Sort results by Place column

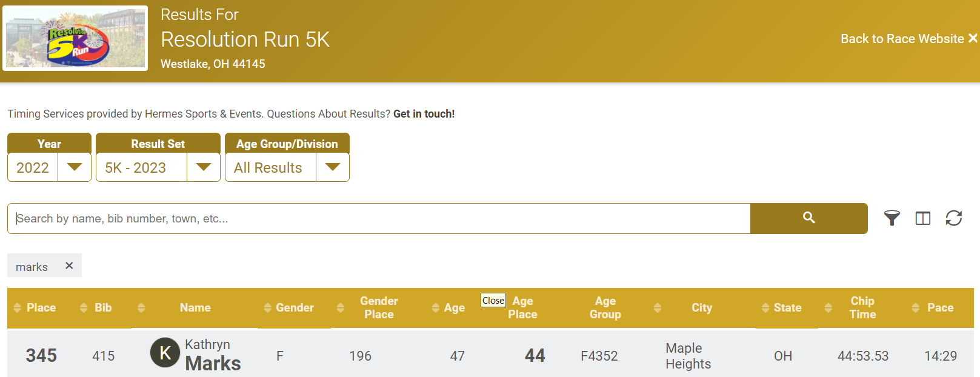pyautogui.click(x=41, y=308)
